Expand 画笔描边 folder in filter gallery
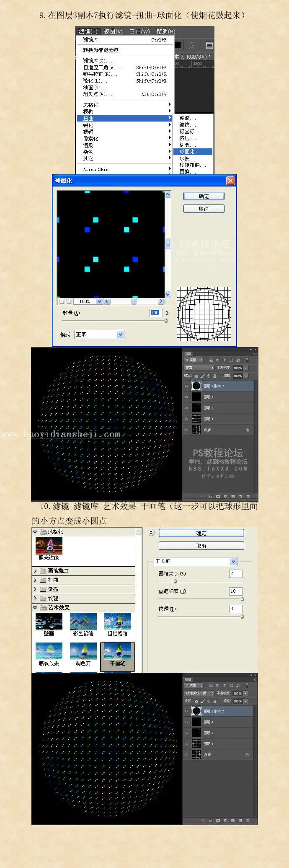The height and width of the screenshot is (868, 289). 35,571
